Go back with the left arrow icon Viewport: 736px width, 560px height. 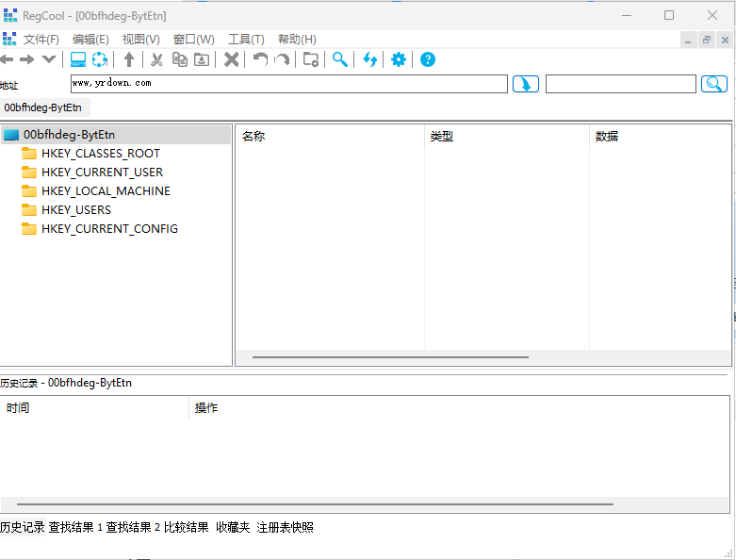(x=7, y=59)
